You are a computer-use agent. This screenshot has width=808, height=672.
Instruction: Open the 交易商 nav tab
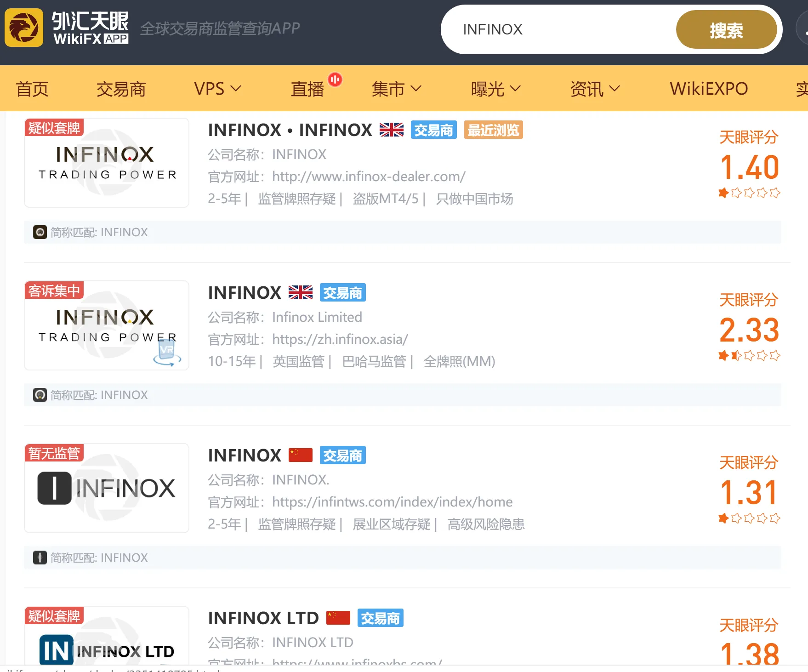point(121,89)
